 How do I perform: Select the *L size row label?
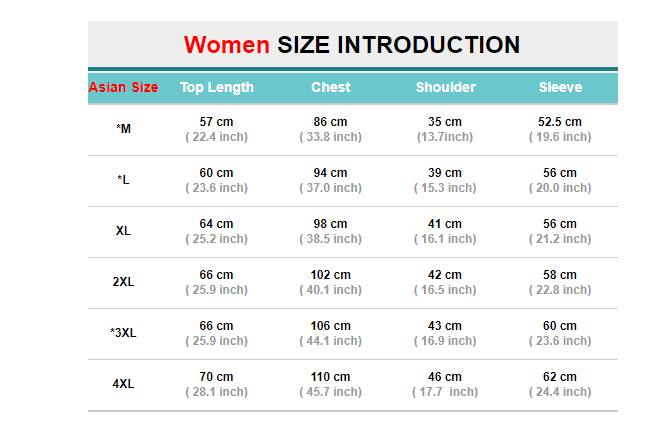pyautogui.click(x=123, y=180)
